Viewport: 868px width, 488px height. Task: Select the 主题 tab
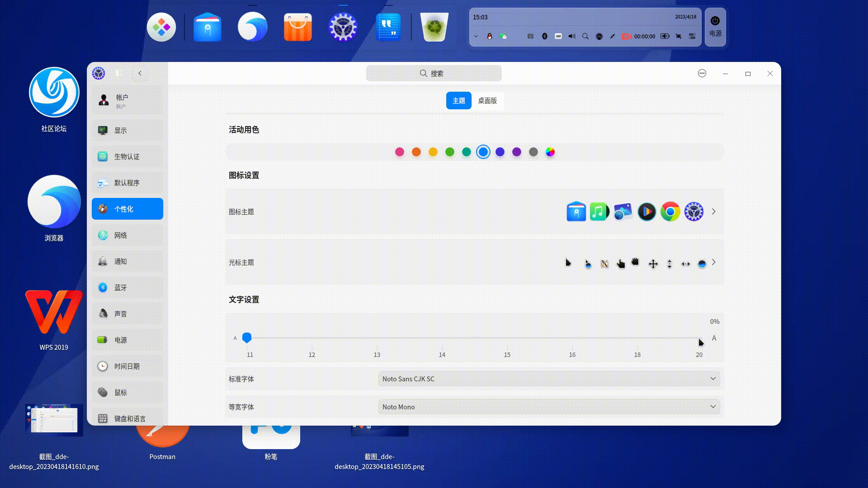(458, 101)
